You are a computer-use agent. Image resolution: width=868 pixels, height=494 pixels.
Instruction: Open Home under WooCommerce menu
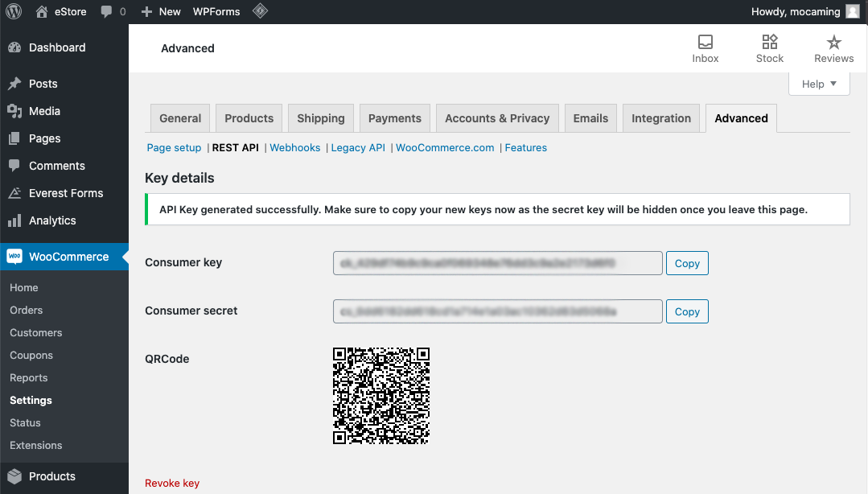(x=24, y=287)
